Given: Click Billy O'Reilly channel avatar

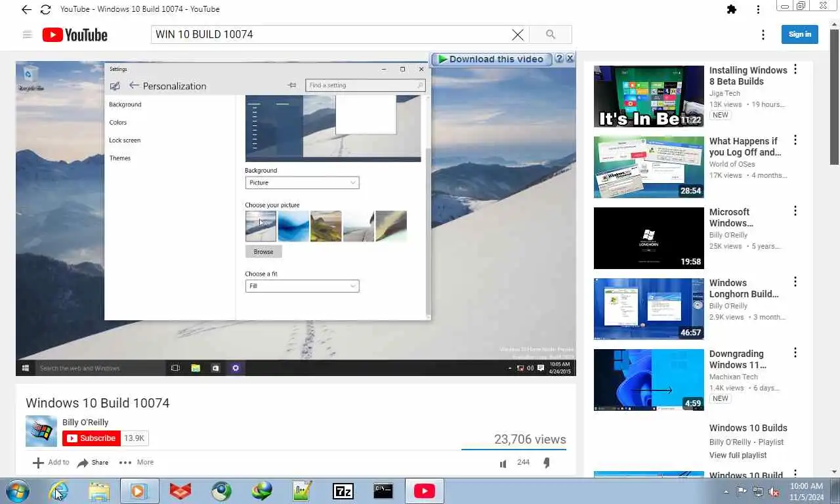Looking at the screenshot, I should click(41, 431).
